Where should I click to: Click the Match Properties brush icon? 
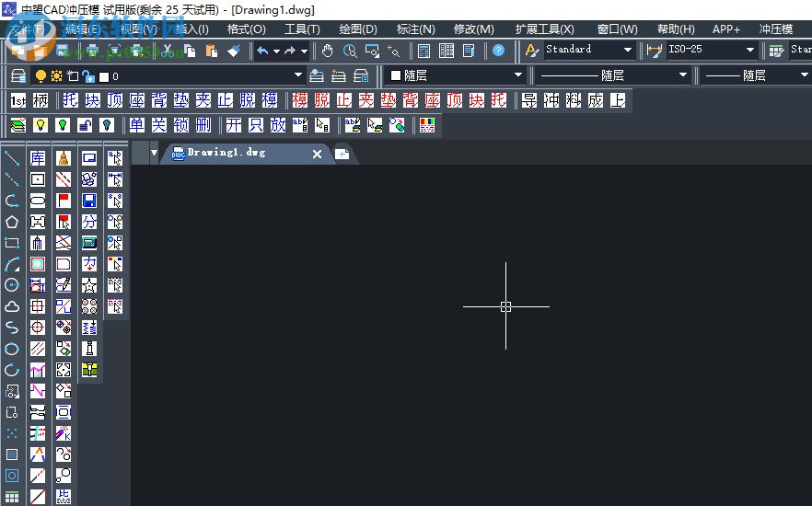234,51
